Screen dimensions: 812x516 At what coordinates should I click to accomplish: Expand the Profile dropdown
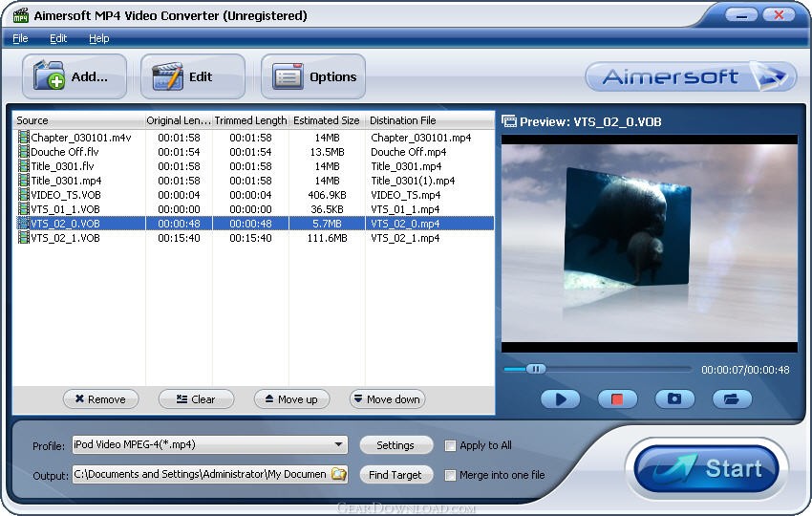338,444
